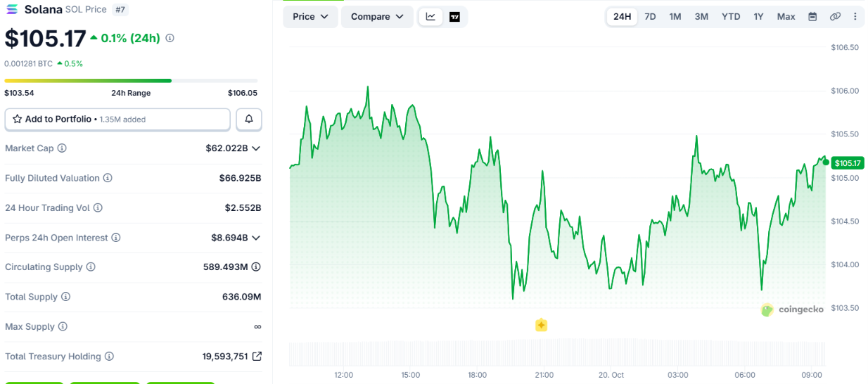Click the infinity symbol Max Supply value
Viewport: 868px width, 384px height.
pos(257,326)
